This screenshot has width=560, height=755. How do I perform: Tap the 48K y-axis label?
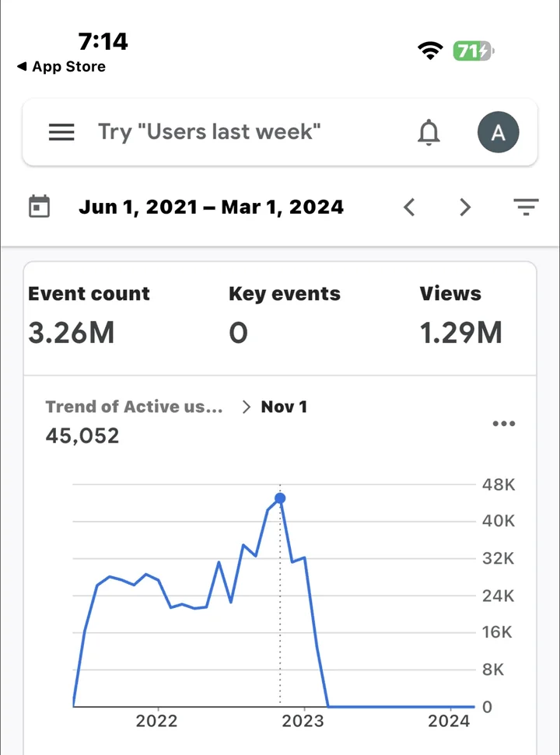point(499,484)
